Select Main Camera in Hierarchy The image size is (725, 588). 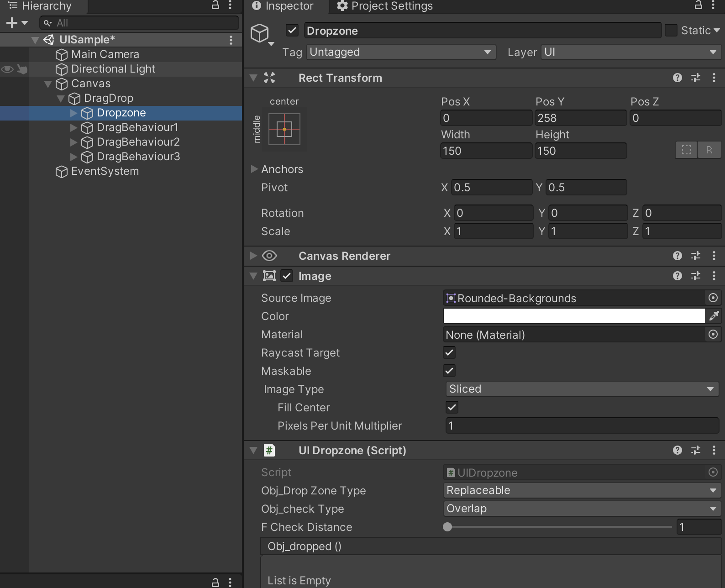tap(105, 54)
